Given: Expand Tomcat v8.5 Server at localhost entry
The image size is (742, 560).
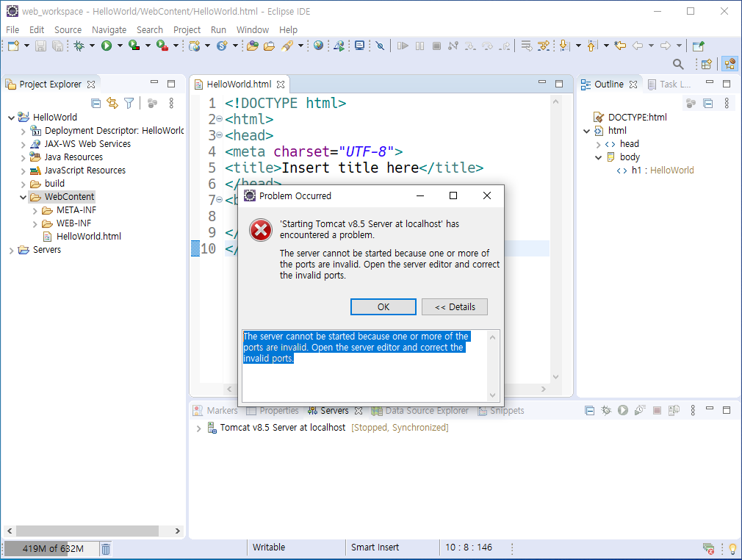Looking at the screenshot, I should (x=199, y=428).
